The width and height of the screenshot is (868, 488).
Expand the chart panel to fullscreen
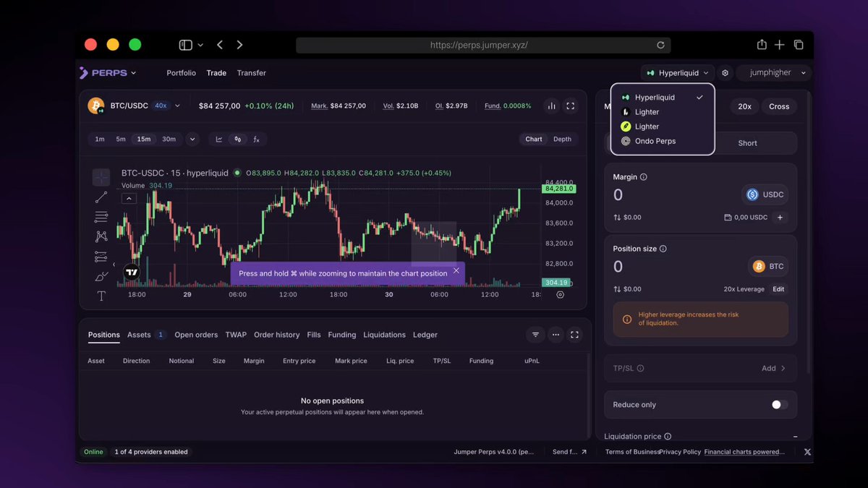(x=571, y=106)
